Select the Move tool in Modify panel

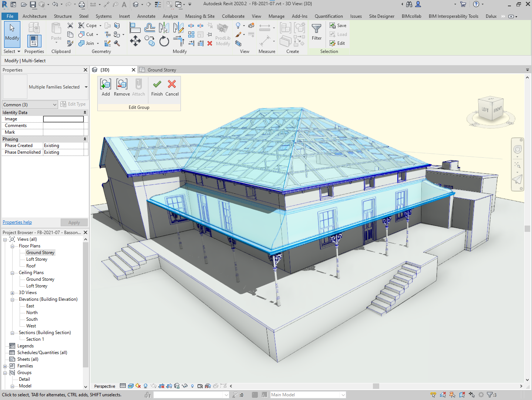click(135, 41)
